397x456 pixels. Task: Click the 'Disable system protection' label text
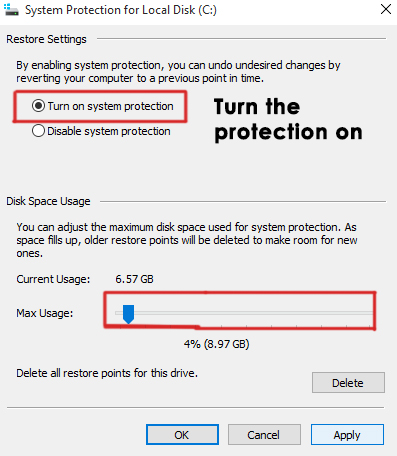109,131
